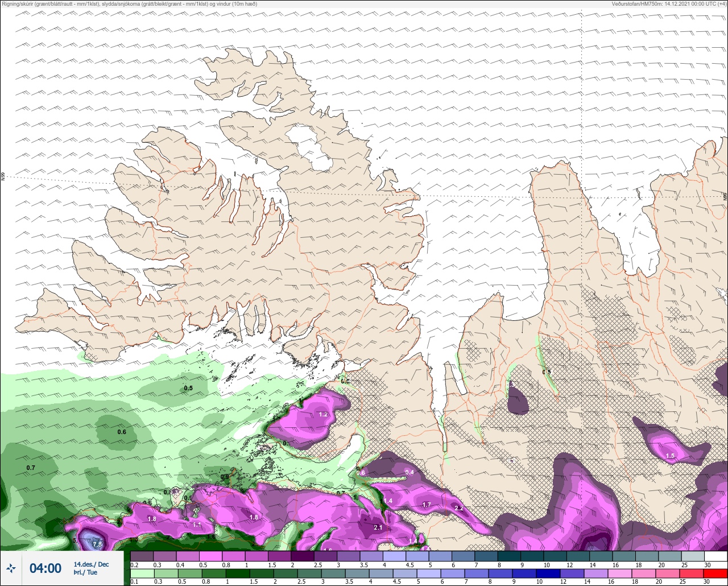Click the palest green swatch starting the lower legend row
The height and width of the screenshot is (586, 728).
coord(142,573)
